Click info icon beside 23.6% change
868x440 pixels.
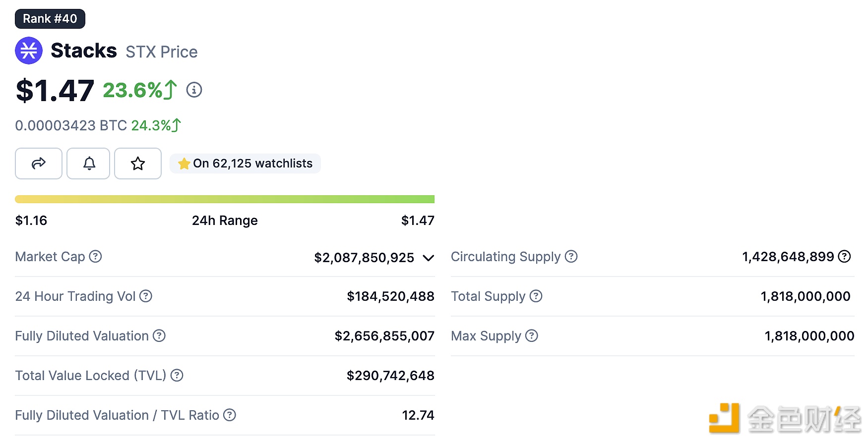pos(194,90)
